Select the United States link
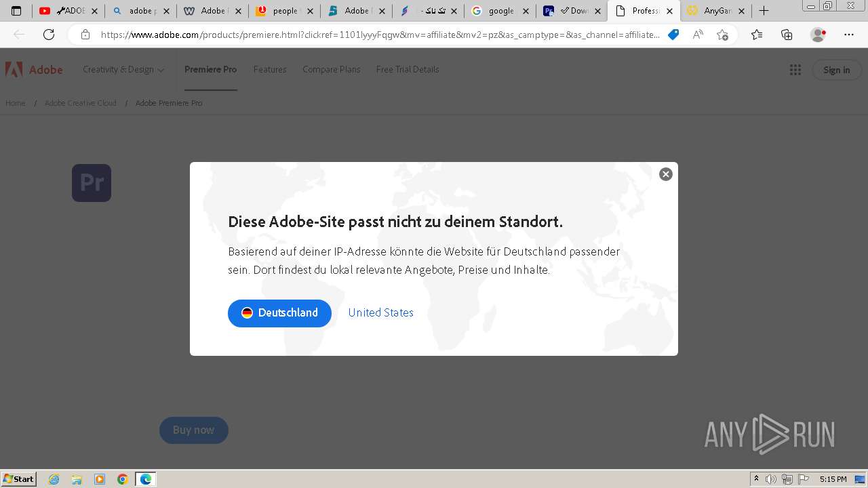Image resolution: width=868 pixels, height=488 pixels. (381, 312)
